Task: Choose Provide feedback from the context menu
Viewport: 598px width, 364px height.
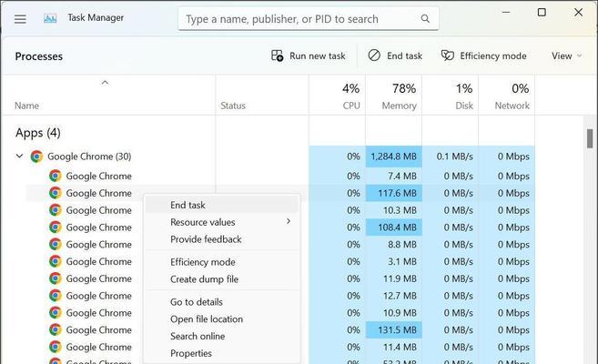Action: [x=221, y=239]
